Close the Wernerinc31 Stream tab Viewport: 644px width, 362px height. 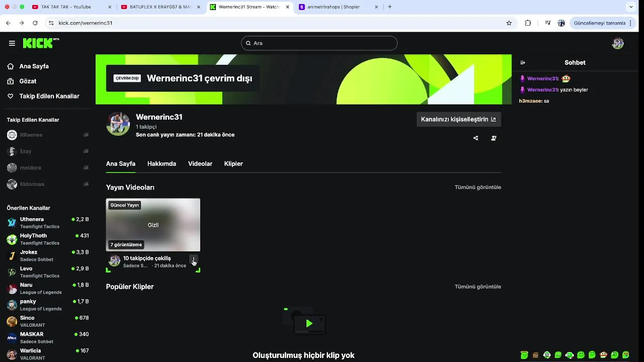tap(287, 7)
